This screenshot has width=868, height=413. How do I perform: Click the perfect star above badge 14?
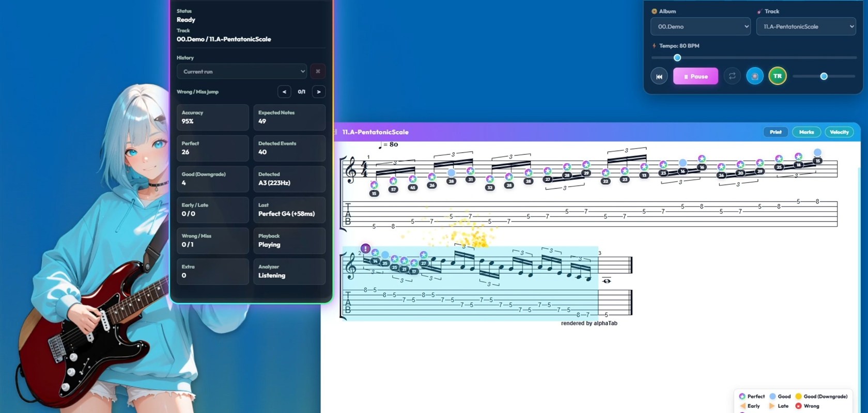tap(375, 253)
